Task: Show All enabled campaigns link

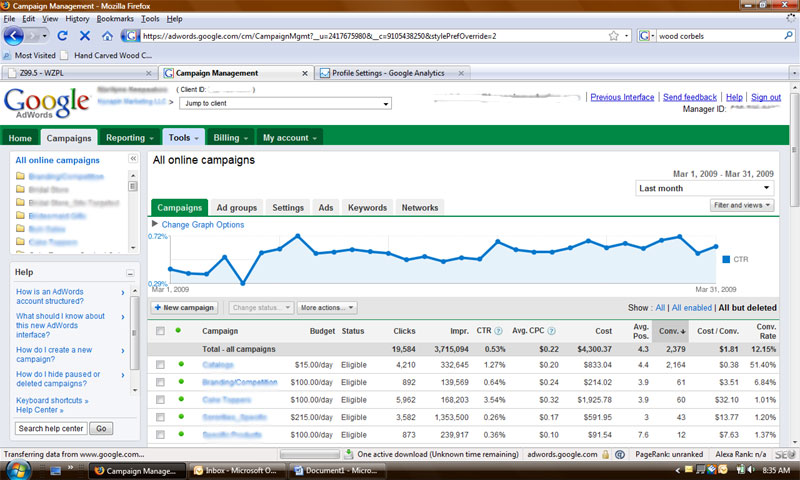Action: click(x=691, y=308)
